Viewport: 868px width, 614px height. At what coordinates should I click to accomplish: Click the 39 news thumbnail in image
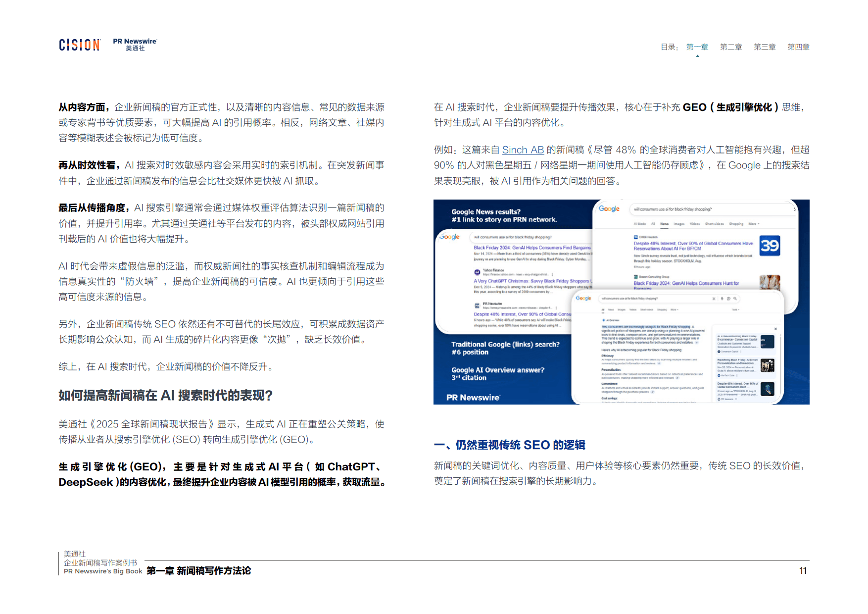pos(770,246)
